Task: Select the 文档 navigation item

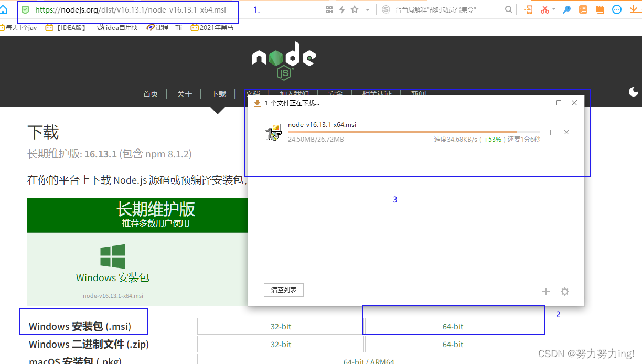Action: pyautogui.click(x=253, y=94)
